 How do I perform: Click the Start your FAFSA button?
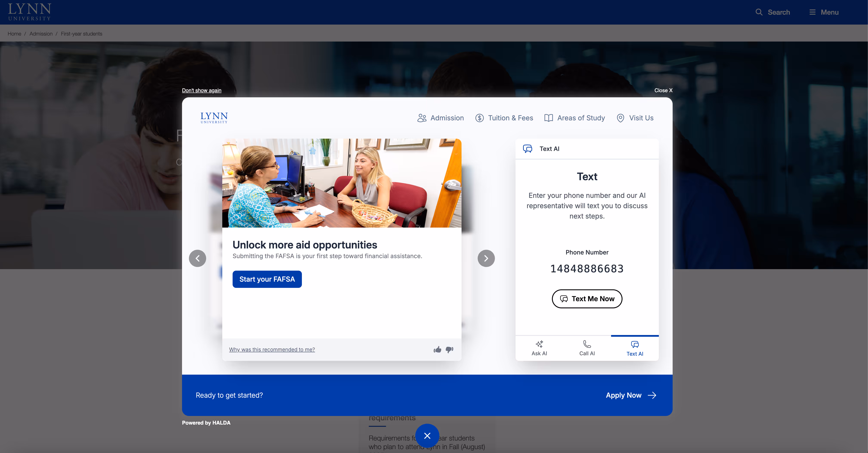(x=267, y=279)
